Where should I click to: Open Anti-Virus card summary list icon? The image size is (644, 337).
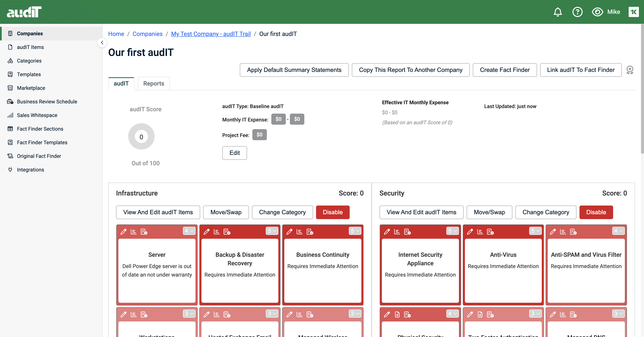pyautogui.click(x=480, y=231)
